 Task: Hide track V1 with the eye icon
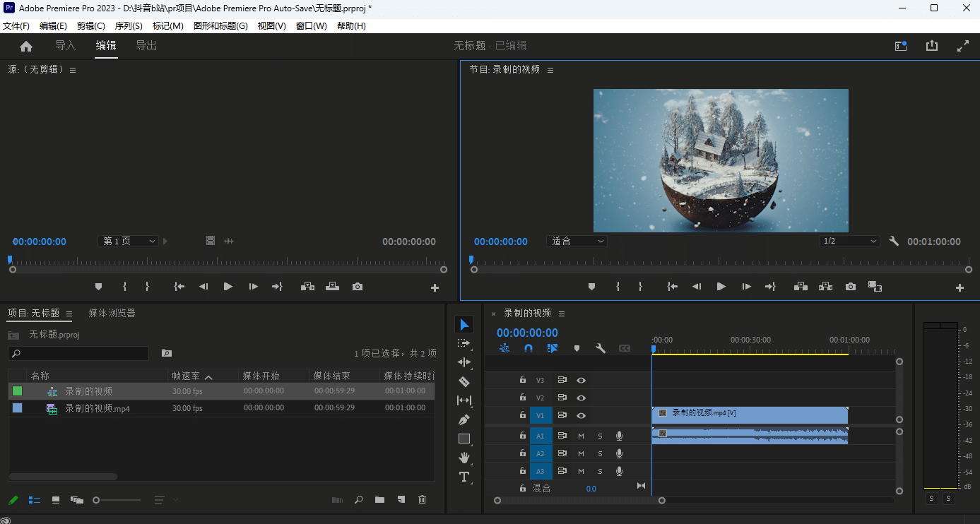581,416
